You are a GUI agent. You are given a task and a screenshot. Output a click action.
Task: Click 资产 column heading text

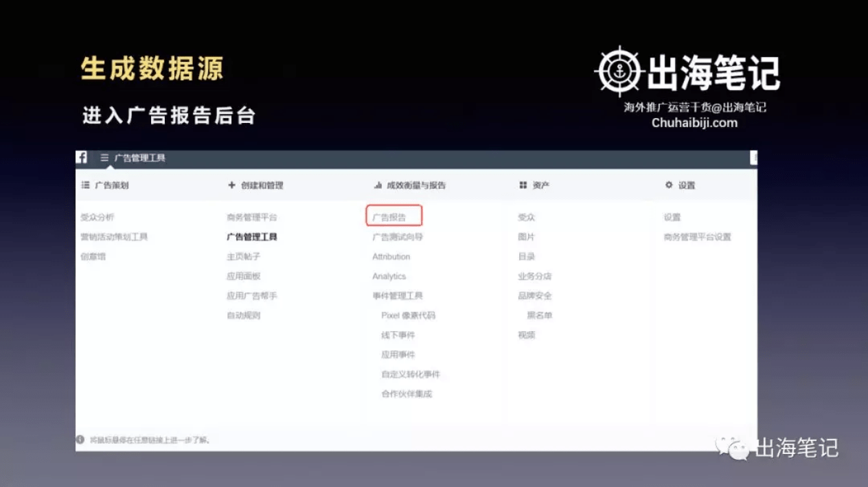540,185
